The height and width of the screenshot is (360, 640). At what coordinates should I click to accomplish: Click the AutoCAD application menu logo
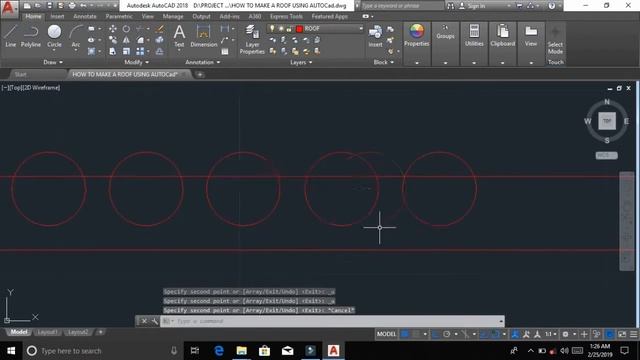click(9, 8)
